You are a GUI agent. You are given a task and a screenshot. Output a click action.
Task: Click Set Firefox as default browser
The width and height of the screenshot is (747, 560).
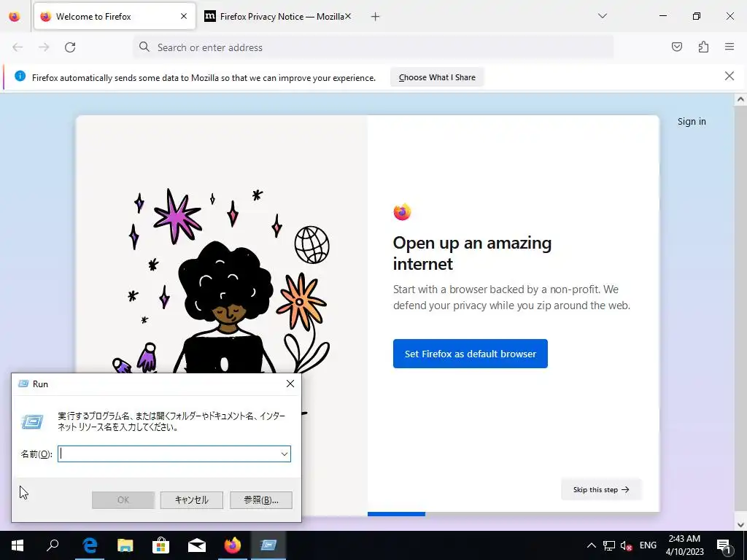(471, 354)
